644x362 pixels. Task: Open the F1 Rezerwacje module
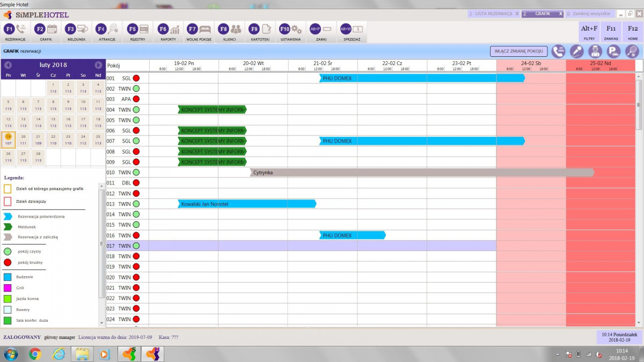16,30
